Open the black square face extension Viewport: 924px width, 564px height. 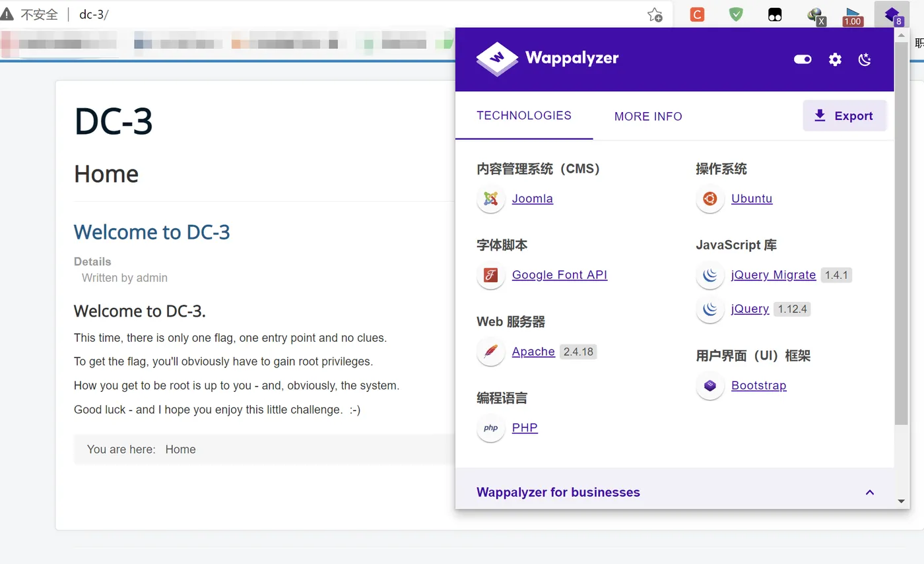point(775,15)
